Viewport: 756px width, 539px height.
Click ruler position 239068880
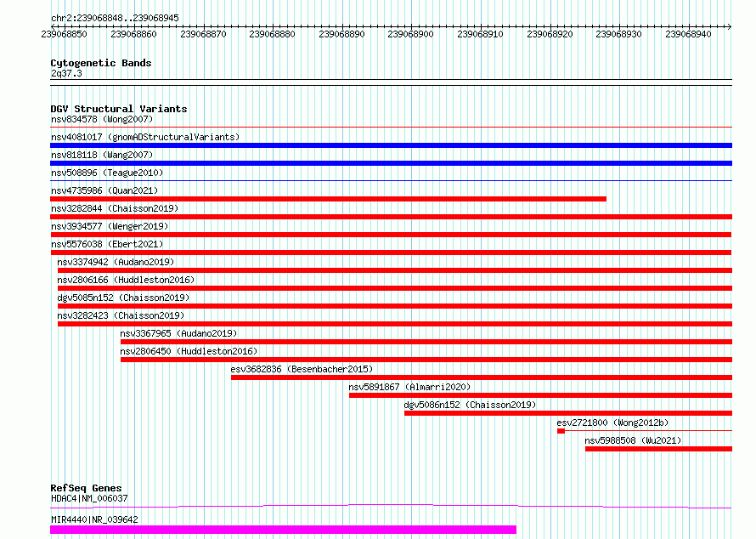tap(272, 34)
